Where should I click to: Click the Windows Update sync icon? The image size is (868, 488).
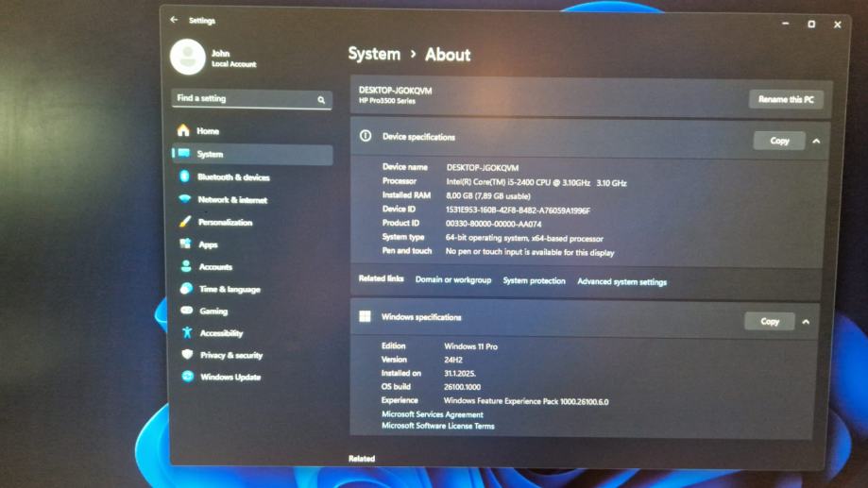[188, 377]
